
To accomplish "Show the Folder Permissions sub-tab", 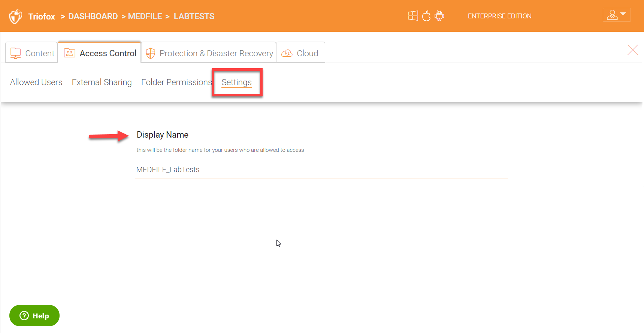I will 176,82.
